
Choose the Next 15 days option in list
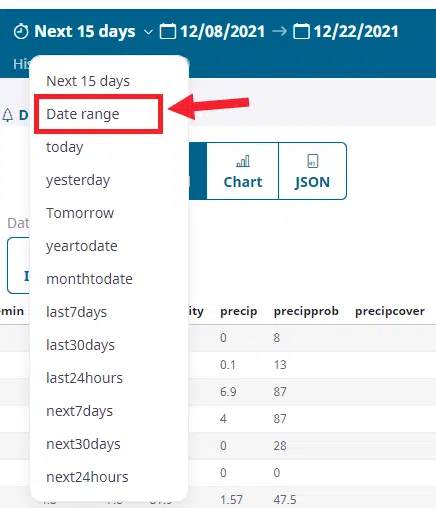pyautogui.click(x=88, y=81)
